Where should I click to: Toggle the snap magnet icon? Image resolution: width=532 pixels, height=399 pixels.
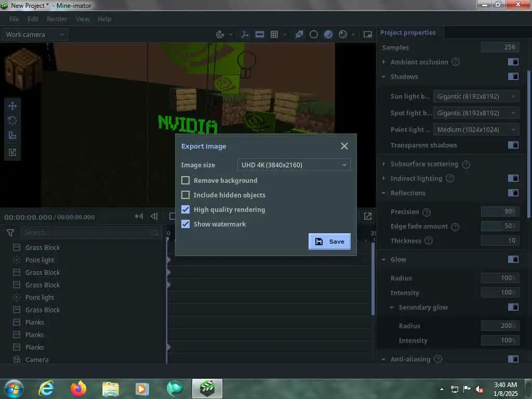click(x=220, y=34)
